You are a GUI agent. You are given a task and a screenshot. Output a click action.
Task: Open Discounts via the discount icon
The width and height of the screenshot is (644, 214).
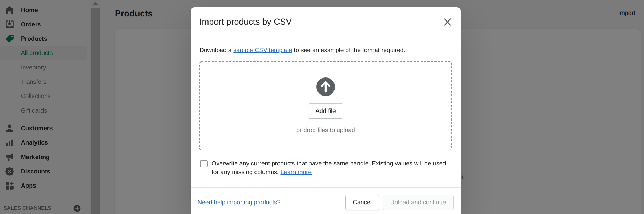coord(10,171)
